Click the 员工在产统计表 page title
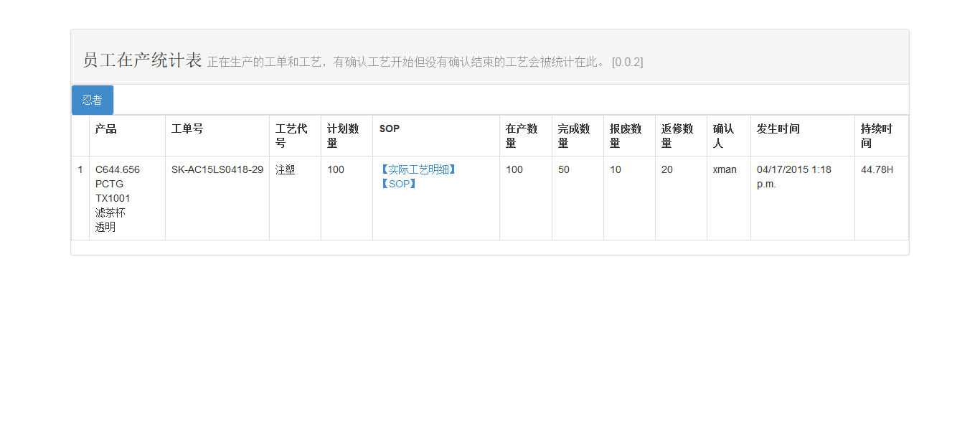The image size is (980, 435). (x=142, y=60)
